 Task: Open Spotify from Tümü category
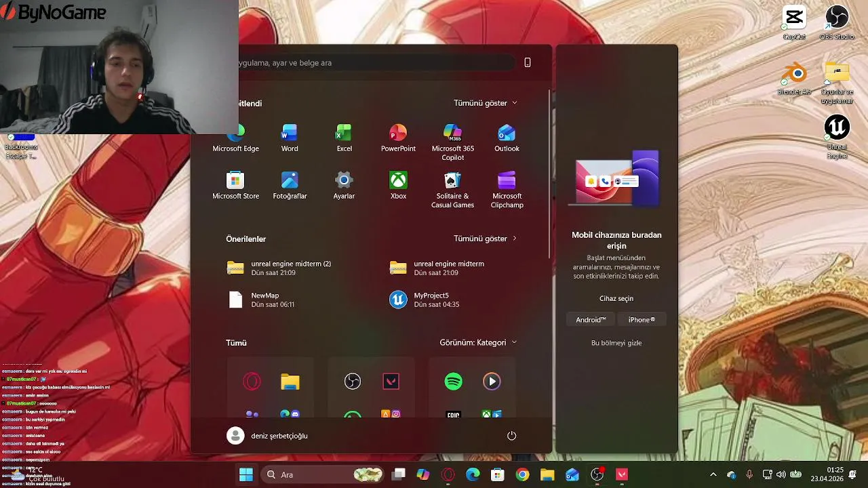[x=454, y=382]
